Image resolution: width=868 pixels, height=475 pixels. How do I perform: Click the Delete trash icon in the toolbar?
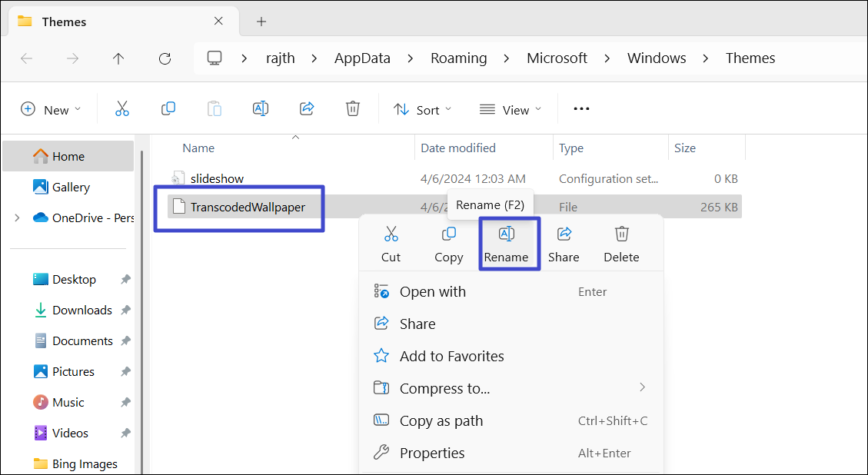click(353, 109)
